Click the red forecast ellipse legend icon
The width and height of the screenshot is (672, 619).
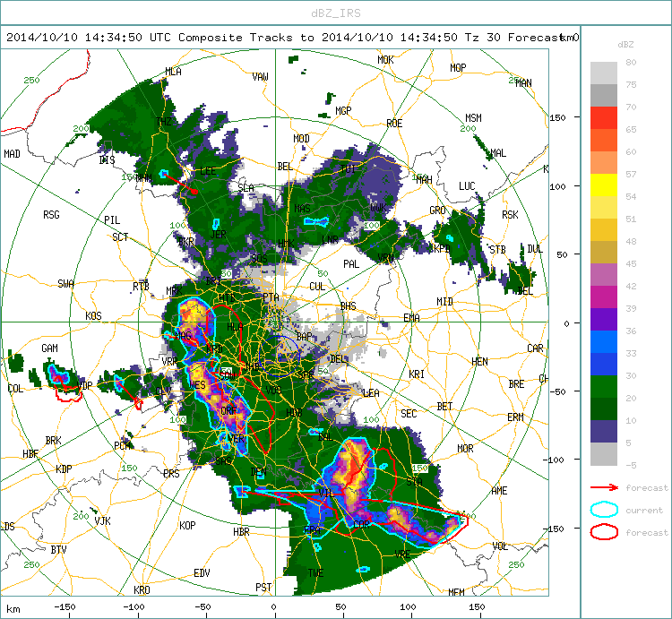click(x=604, y=532)
